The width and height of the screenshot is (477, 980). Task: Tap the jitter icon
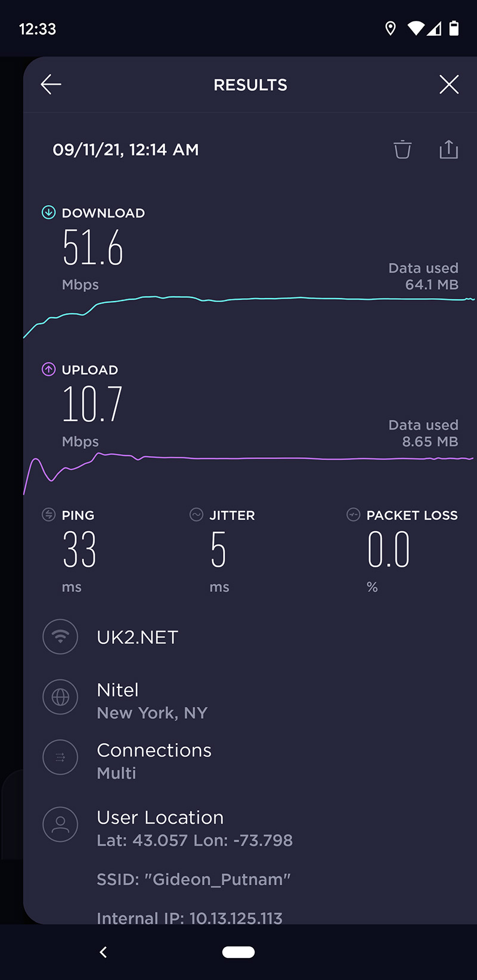pyautogui.click(x=196, y=515)
